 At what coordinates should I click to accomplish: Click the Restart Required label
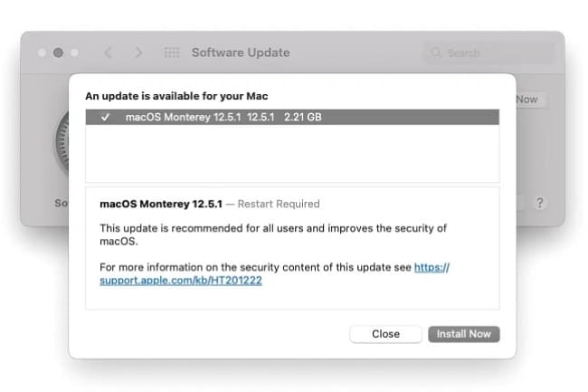(279, 204)
